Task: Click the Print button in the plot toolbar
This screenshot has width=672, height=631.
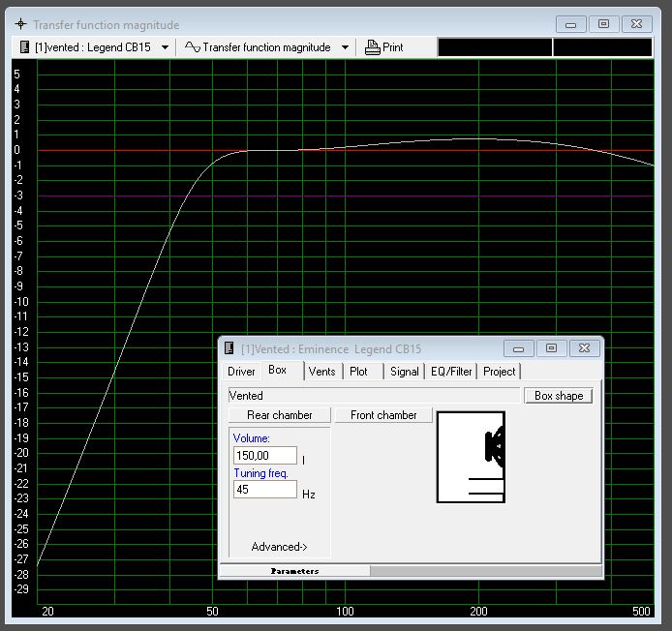Action: click(384, 47)
